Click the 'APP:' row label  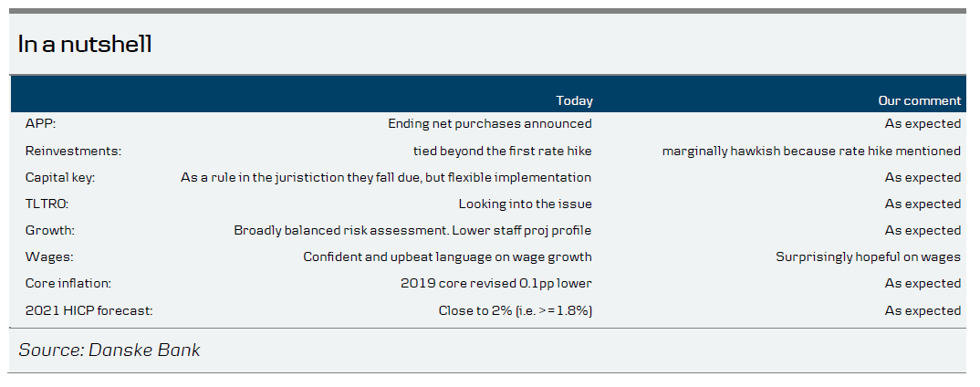pos(41,124)
